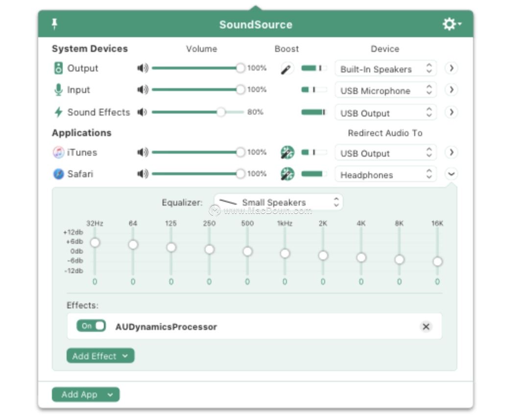The image size is (521, 420).
Task: Click the Safari volume slider
Action: [198, 174]
